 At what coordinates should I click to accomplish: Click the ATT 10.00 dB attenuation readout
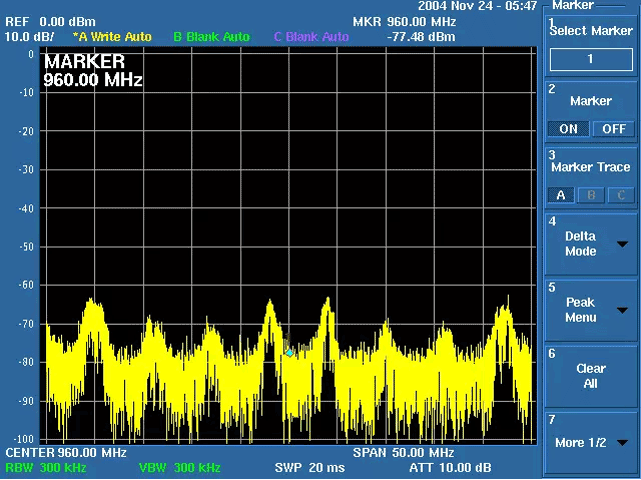(450, 468)
